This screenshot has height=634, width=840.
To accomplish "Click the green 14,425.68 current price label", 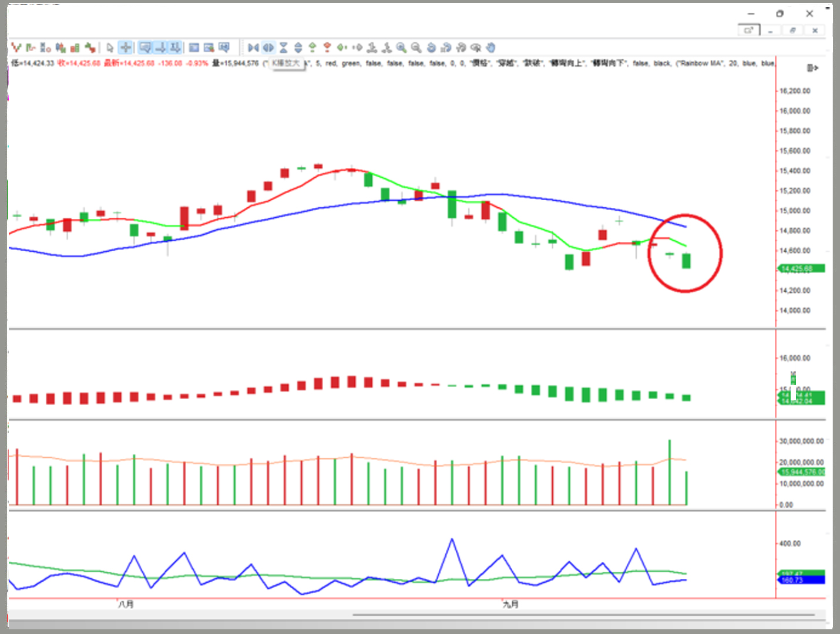I will coord(801,269).
